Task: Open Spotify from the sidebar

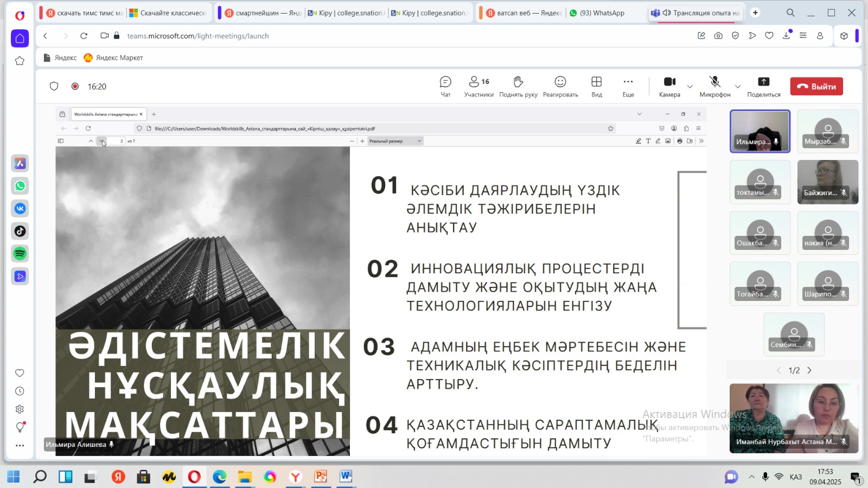Action: (x=20, y=254)
